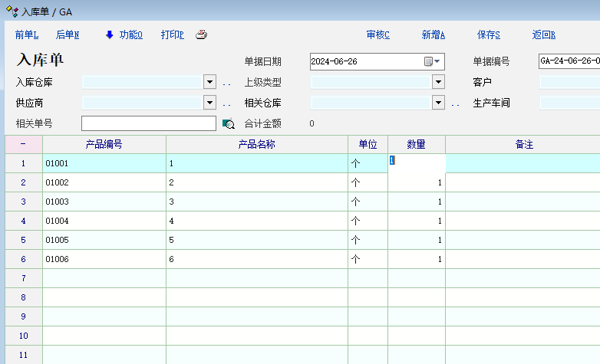Viewport: 600px width, 364px height.
Task: Open the 相关仓库 dropdown
Action: click(x=438, y=103)
